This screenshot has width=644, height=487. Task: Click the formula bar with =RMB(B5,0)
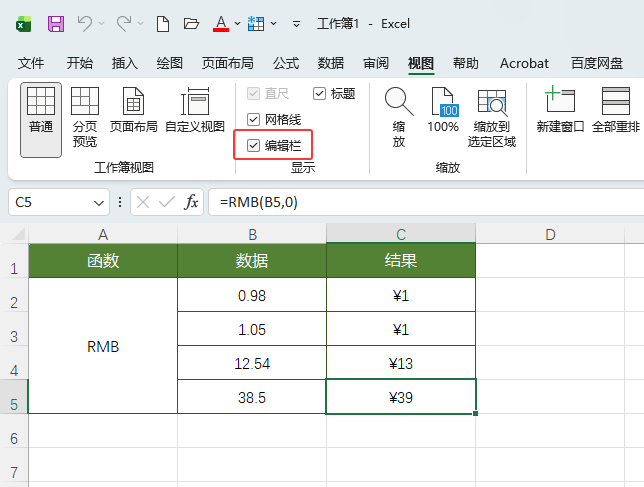click(x=426, y=202)
